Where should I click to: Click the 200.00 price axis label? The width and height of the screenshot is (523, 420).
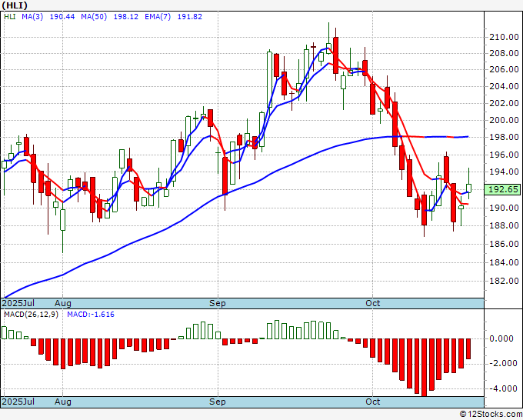pyautogui.click(x=504, y=120)
